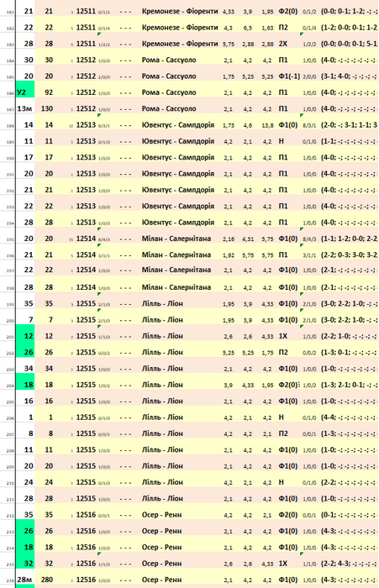Click Ювентус - Сампдорія in the row starting 14
The image size is (379, 588).
pos(178,125)
